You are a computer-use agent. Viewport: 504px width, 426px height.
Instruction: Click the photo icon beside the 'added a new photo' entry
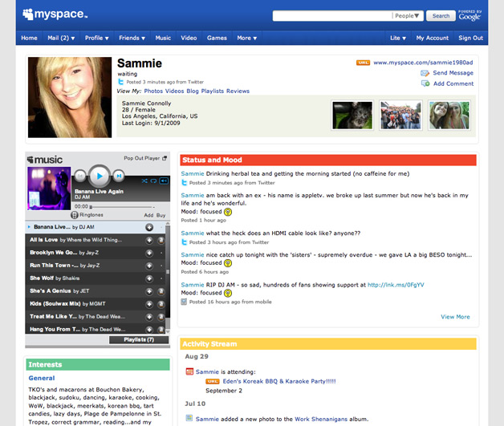click(189, 418)
